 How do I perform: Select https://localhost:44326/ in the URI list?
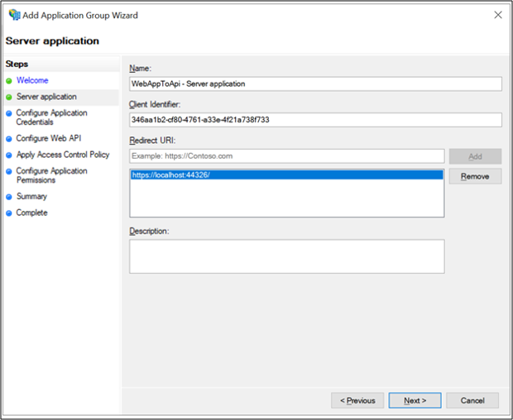coord(287,175)
